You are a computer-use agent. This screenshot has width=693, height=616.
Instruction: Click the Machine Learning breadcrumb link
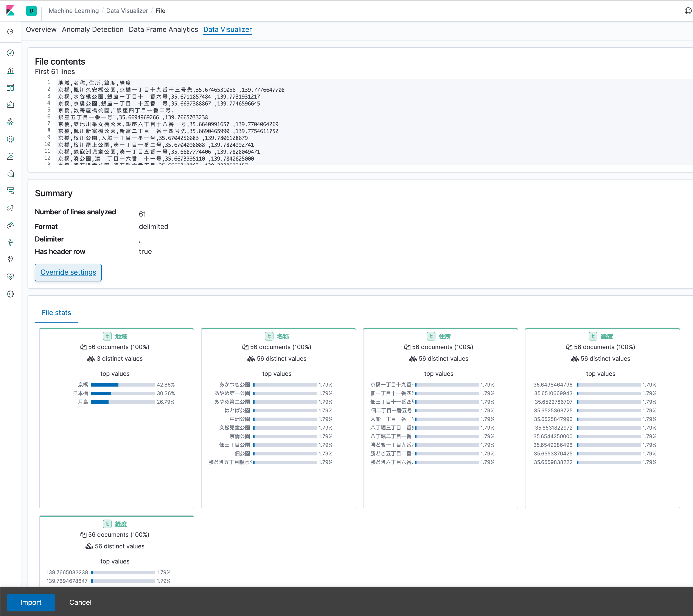click(74, 11)
